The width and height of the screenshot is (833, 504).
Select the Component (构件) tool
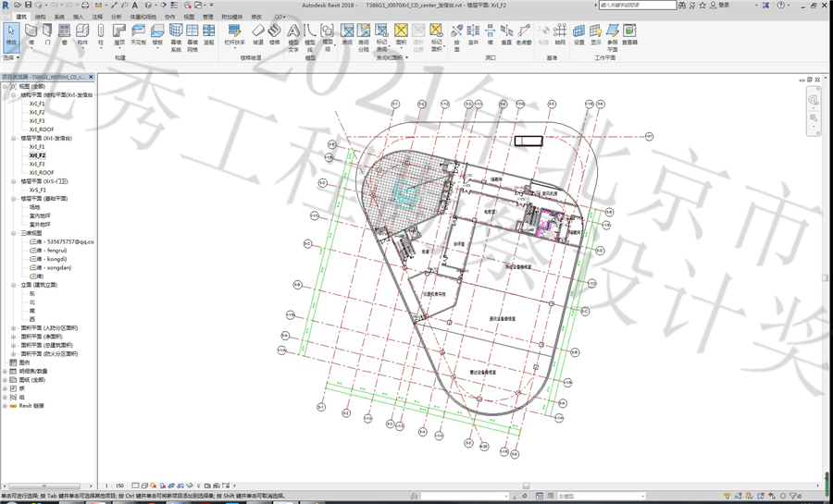coord(82,34)
